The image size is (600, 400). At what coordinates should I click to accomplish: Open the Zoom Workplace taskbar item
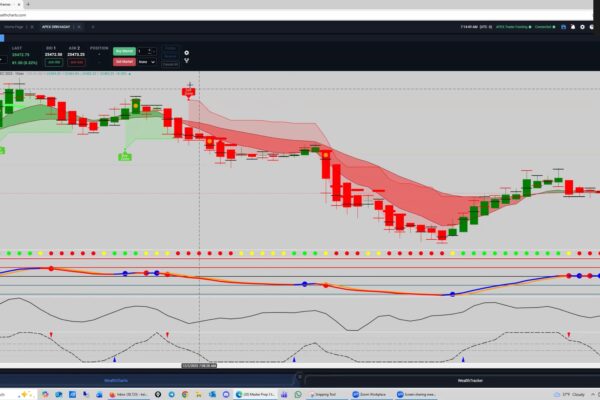(x=368, y=394)
